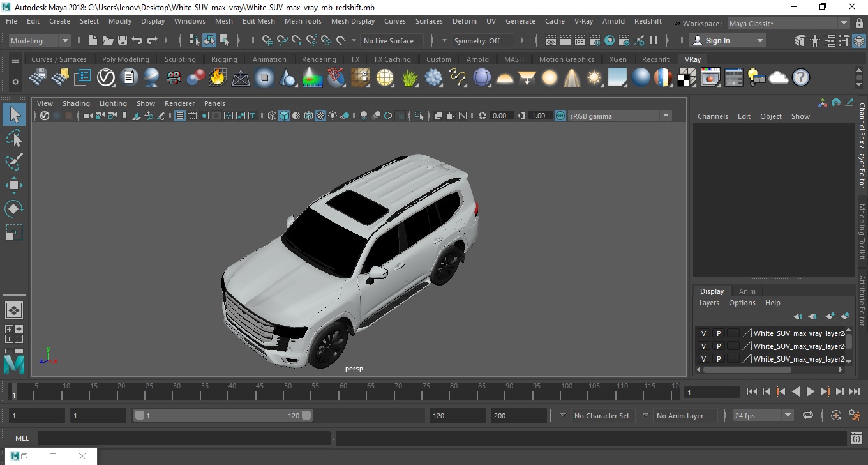
Task: Click the time range slider bar
Action: [223, 415]
